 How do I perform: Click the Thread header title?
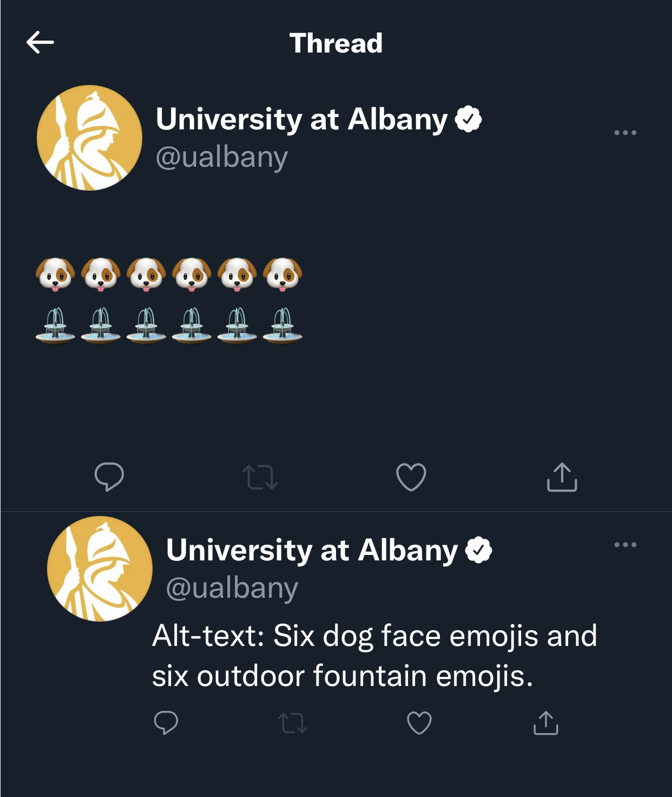pos(336,43)
